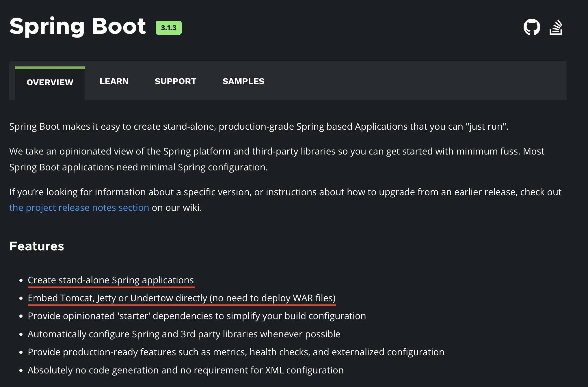Switch to the Support tab
588x387 pixels.
176,81
